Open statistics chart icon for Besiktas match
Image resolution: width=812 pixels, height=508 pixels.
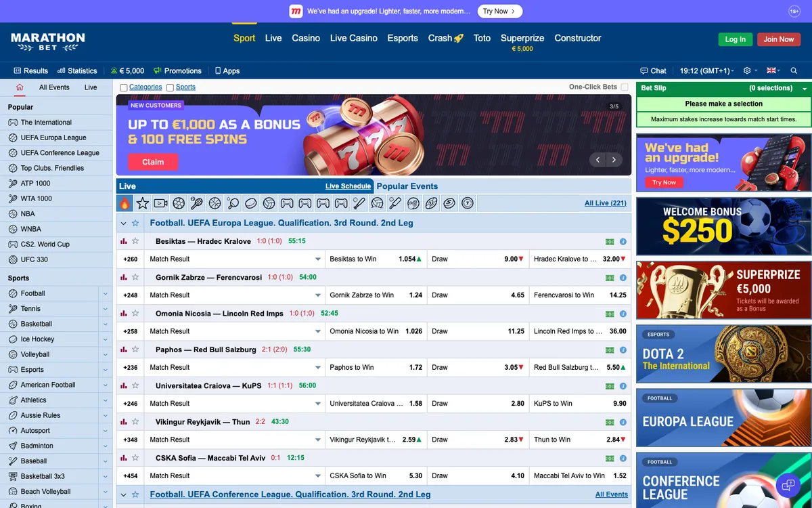click(x=123, y=241)
